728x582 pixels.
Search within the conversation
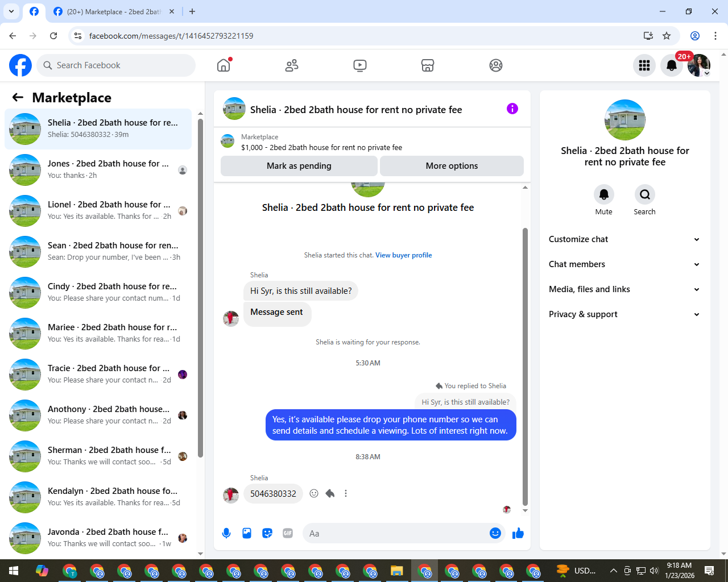pyautogui.click(x=645, y=194)
